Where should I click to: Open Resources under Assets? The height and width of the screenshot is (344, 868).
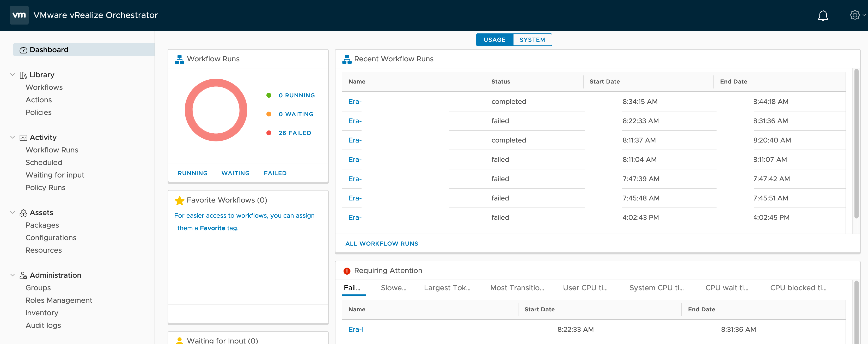coord(44,250)
